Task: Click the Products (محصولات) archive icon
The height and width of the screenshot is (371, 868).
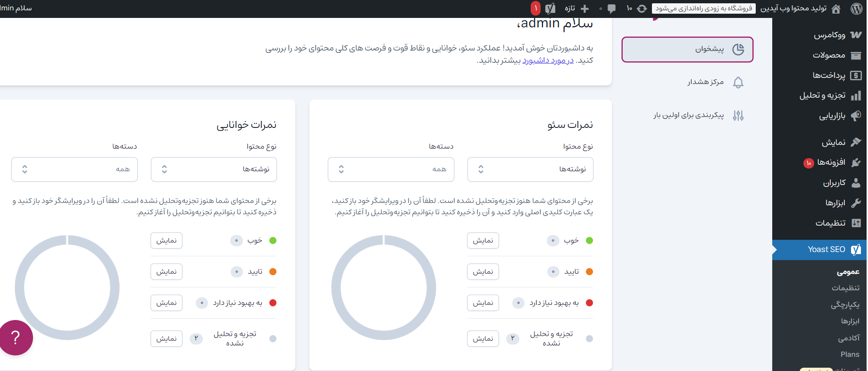Action: [x=856, y=55]
